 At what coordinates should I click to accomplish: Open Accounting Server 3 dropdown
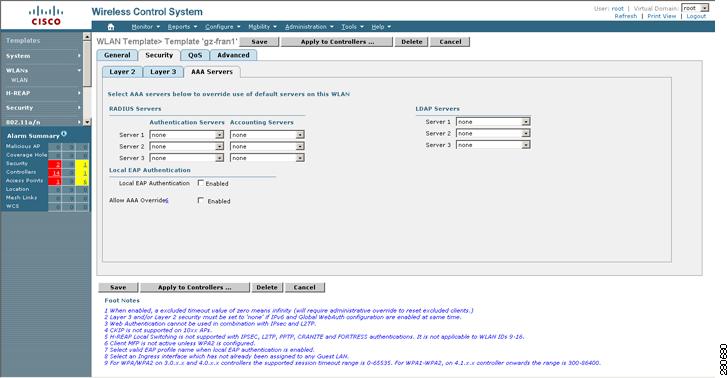click(267, 158)
